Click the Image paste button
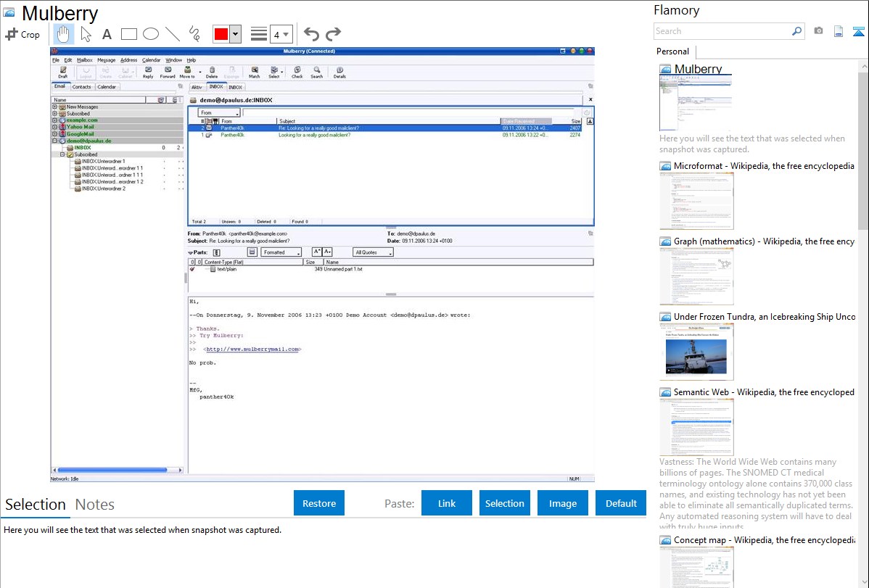This screenshot has width=869, height=588. (x=562, y=503)
